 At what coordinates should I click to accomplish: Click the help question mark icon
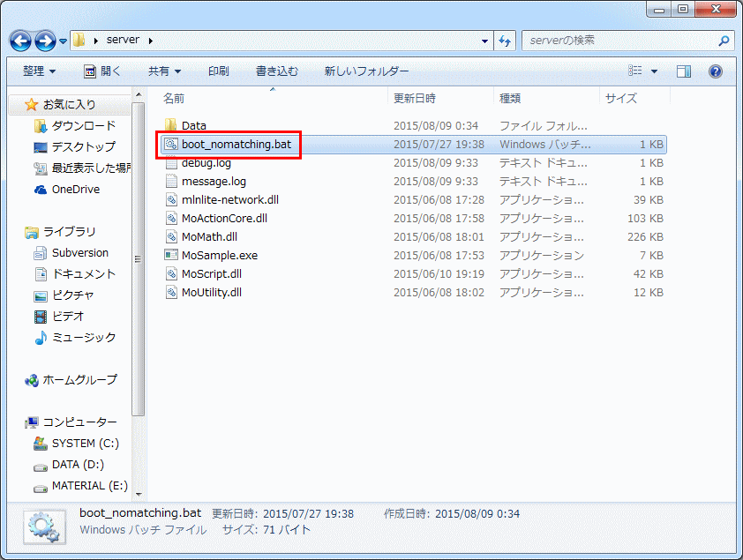click(715, 71)
